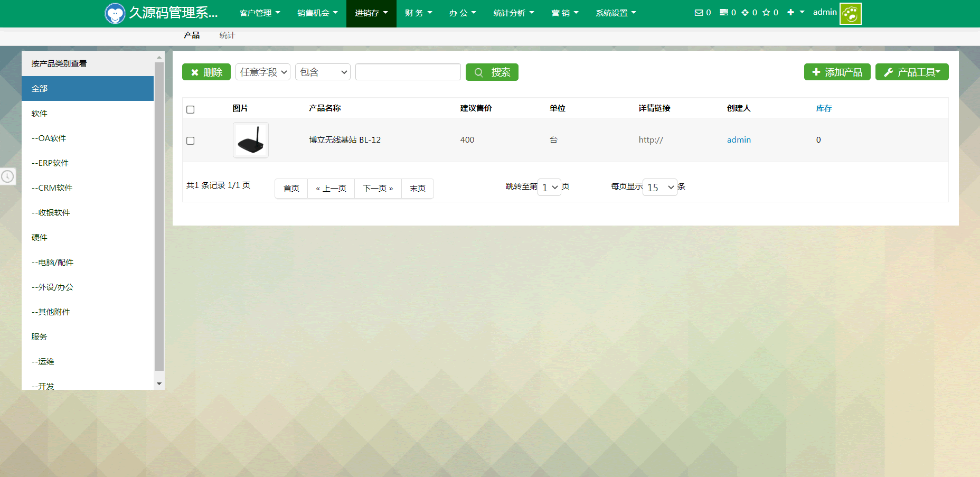Click the plus quick-add icon in header
980x477 pixels.
tap(790, 13)
